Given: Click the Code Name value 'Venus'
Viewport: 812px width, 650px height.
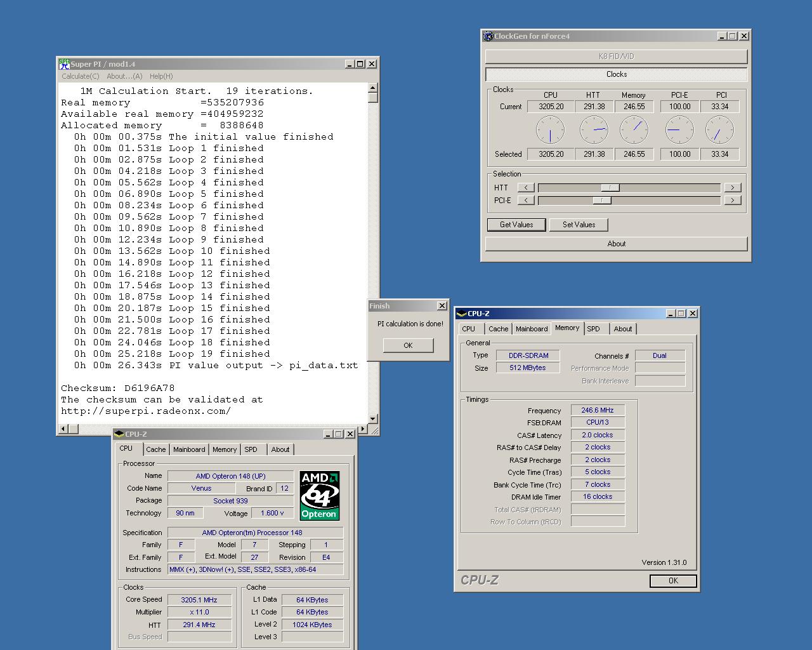Looking at the screenshot, I should [201, 488].
